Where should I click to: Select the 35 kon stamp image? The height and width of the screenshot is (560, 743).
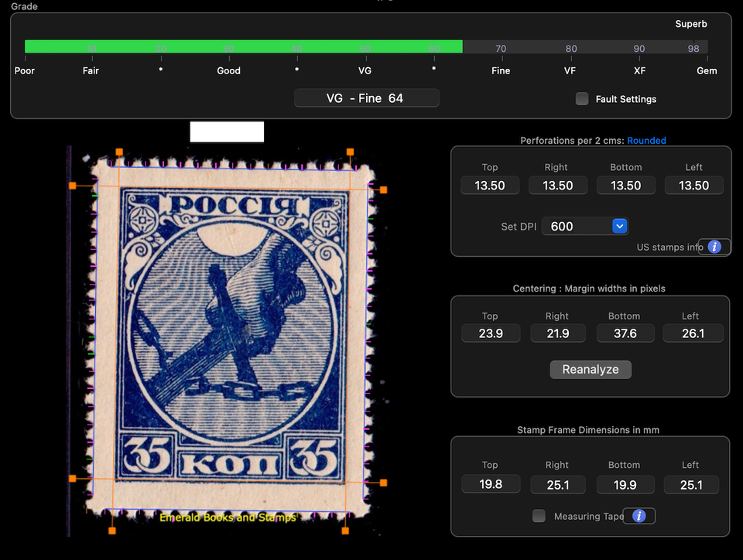(228, 340)
